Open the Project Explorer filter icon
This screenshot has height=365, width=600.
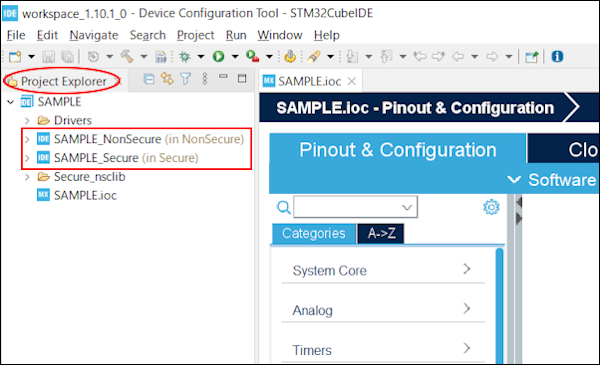186,79
